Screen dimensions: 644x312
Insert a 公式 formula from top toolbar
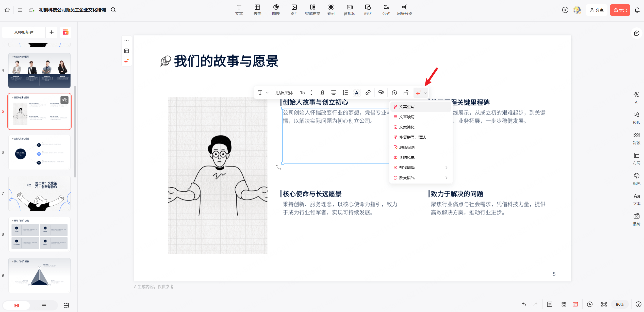(386, 10)
